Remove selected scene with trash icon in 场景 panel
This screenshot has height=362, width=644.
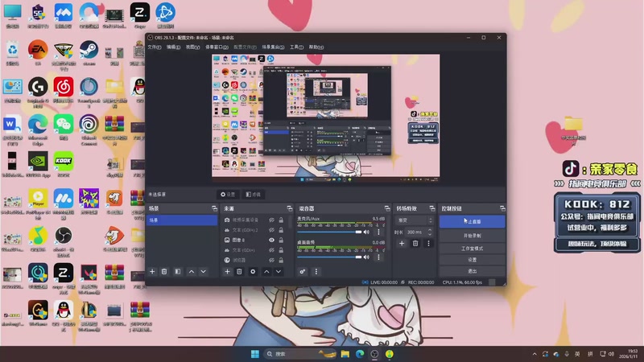pos(164,272)
